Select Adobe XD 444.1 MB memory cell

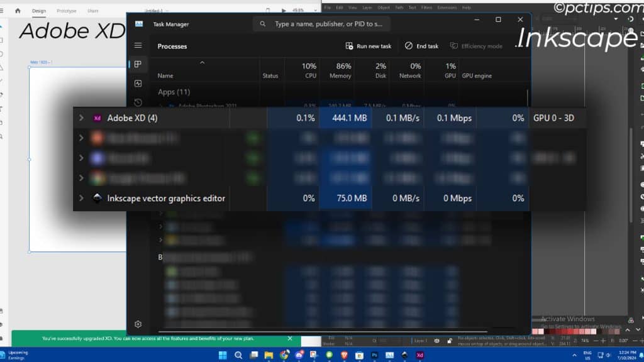coord(346,118)
